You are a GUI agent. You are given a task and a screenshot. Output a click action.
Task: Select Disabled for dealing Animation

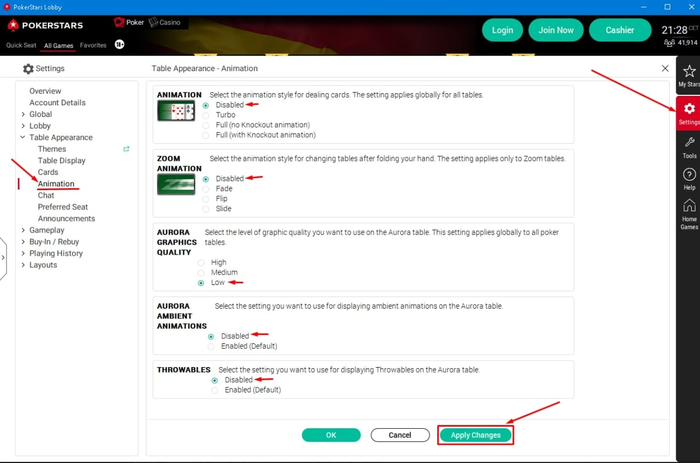pyautogui.click(x=206, y=105)
